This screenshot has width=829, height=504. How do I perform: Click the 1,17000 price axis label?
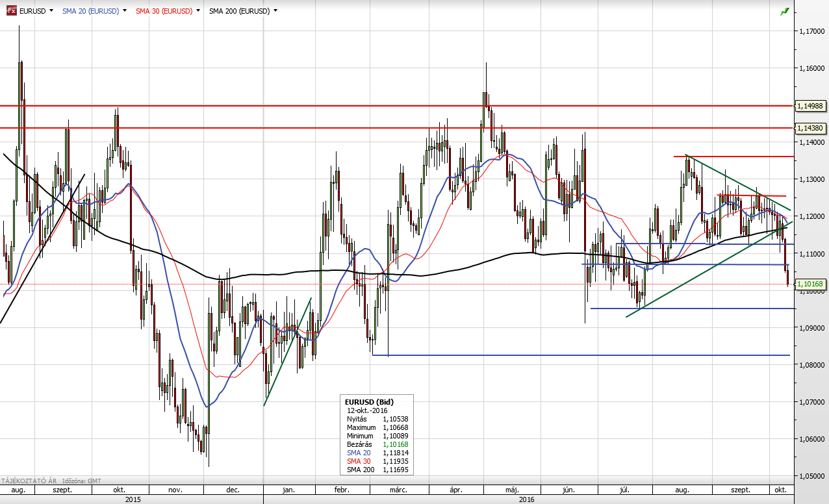coord(811,31)
